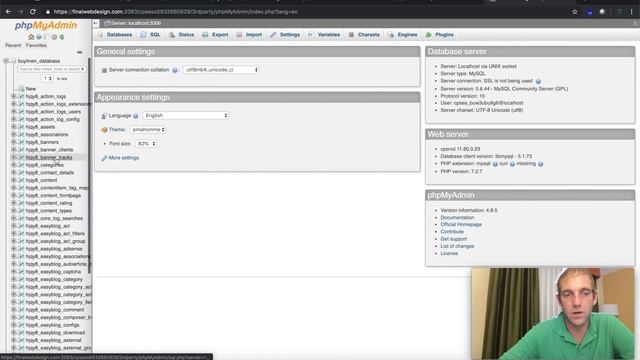
Task: Expand the hjoyfl_categories table node
Action: pyautogui.click(x=14, y=165)
